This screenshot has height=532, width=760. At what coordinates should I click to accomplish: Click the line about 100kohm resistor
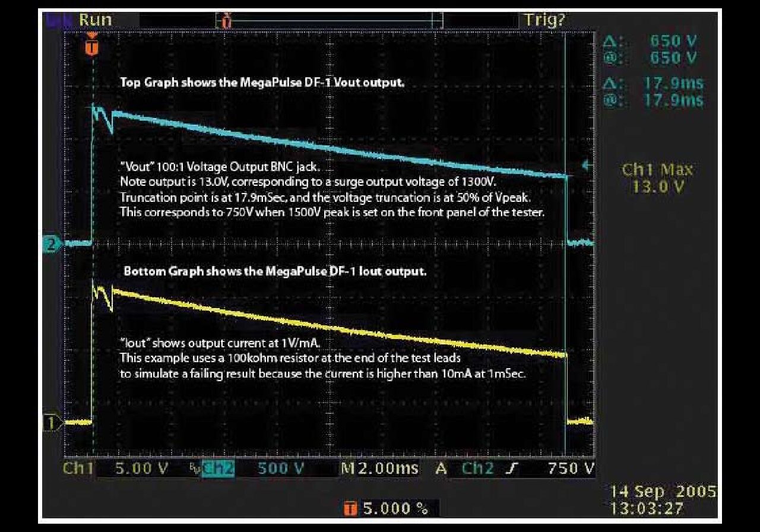point(290,358)
